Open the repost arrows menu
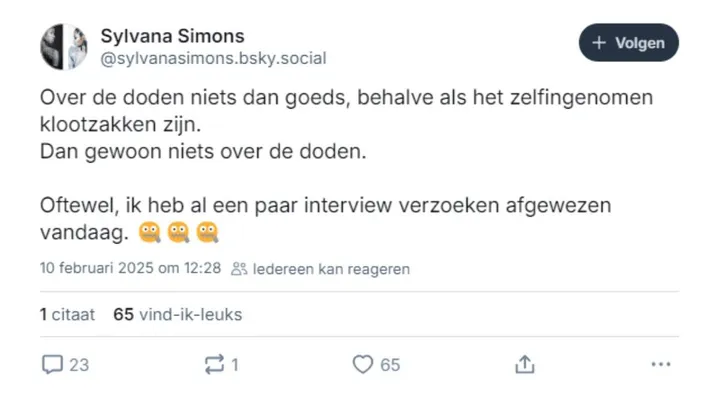Image resolution: width=720 pixels, height=405 pixels. [x=212, y=365]
